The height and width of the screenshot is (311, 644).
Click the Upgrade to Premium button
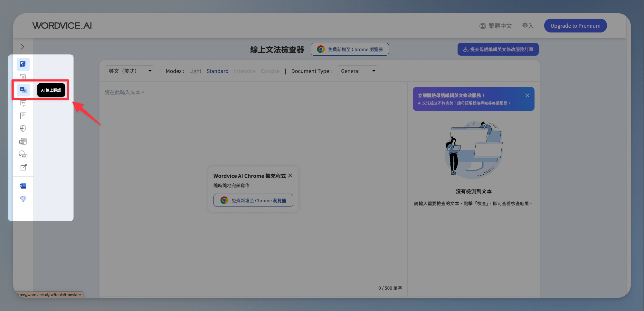pyautogui.click(x=575, y=26)
